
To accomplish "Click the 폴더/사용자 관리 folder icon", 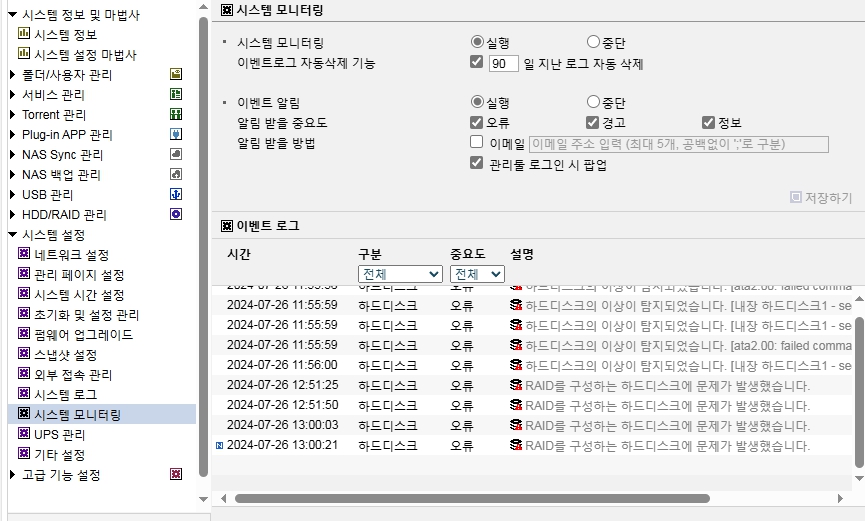I will click(176, 74).
